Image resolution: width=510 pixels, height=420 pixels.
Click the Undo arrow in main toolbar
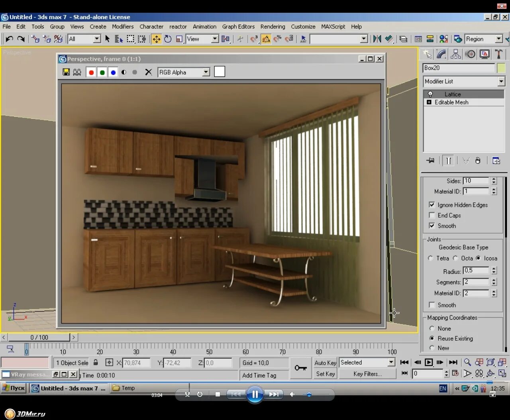(x=9, y=39)
